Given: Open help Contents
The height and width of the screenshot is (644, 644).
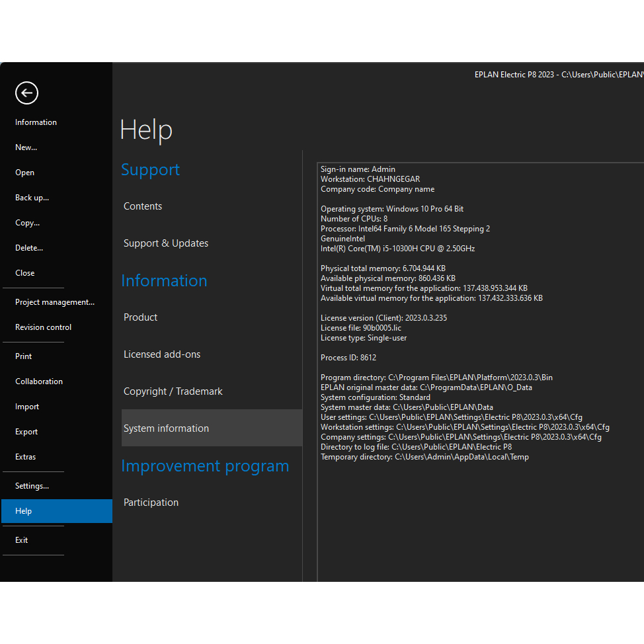Looking at the screenshot, I should [x=143, y=206].
